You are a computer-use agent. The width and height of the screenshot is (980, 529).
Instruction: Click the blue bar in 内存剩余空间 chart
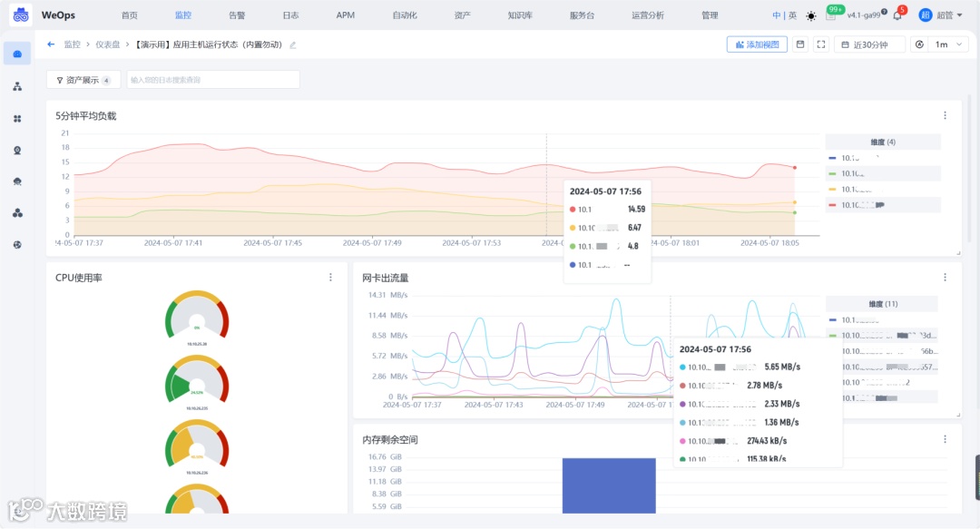pyautogui.click(x=609, y=485)
